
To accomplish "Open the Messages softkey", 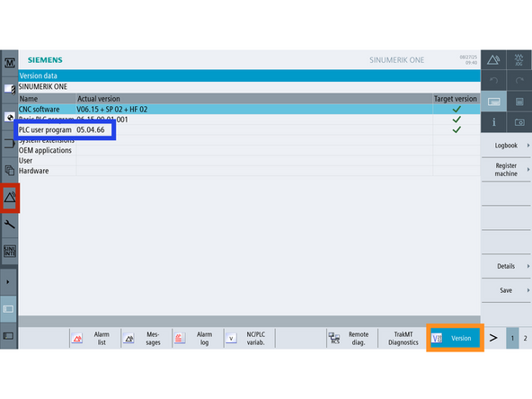I will coord(146,338).
